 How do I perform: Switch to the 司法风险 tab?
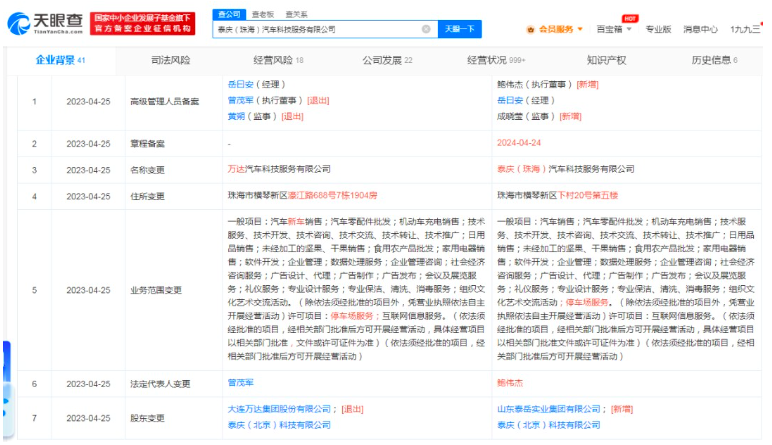[170, 60]
